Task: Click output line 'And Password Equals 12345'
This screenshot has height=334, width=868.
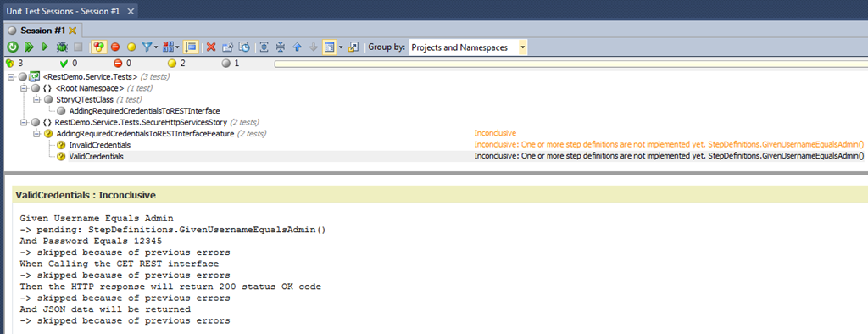Action: 91,241
